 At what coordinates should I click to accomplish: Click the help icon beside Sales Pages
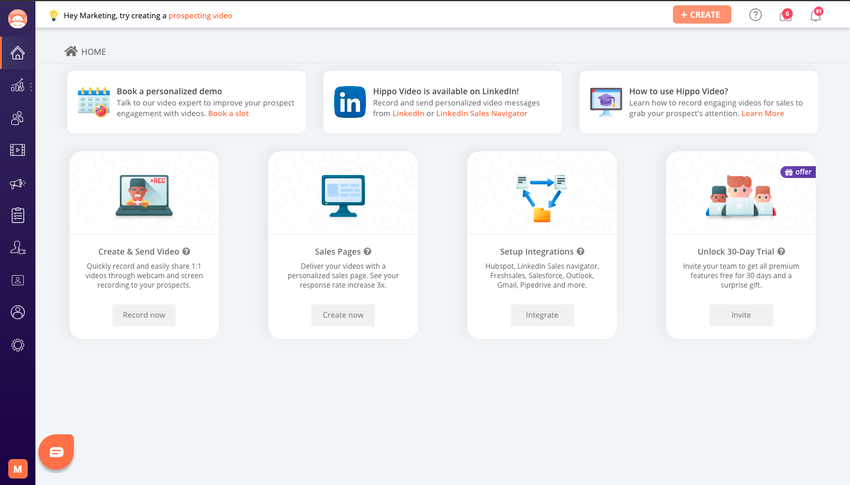point(367,251)
